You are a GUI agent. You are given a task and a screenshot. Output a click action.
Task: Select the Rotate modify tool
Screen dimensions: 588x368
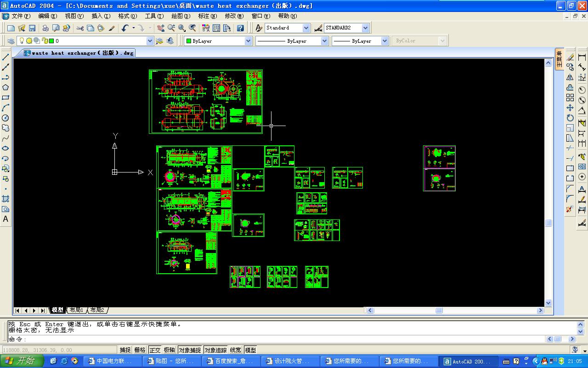[570, 118]
